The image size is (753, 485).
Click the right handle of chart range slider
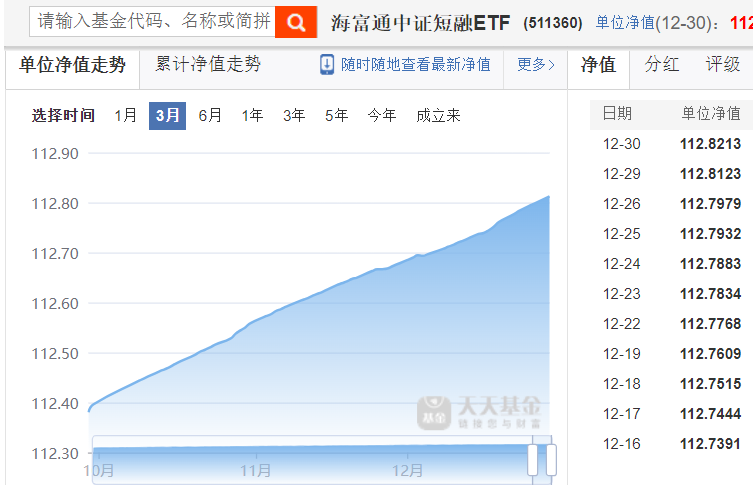pos(551,460)
